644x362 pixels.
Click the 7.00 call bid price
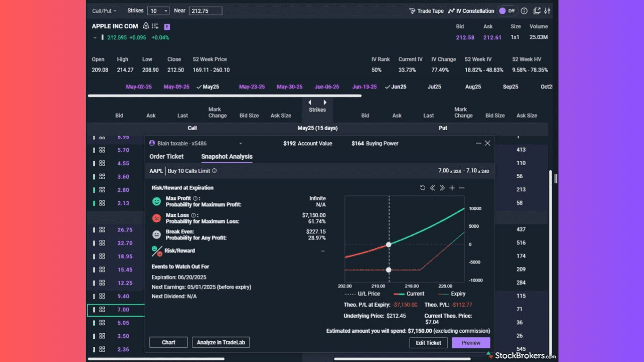(123, 310)
